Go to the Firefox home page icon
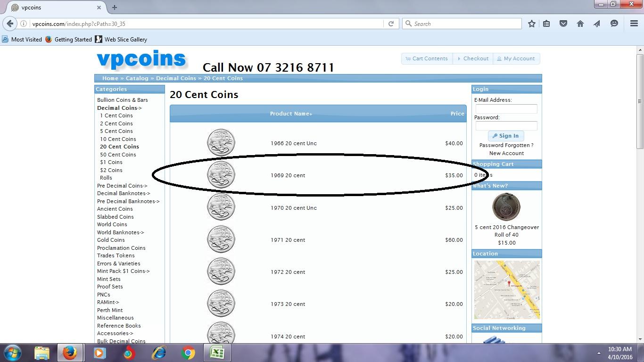This screenshot has width=644, height=362. (580, 24)
